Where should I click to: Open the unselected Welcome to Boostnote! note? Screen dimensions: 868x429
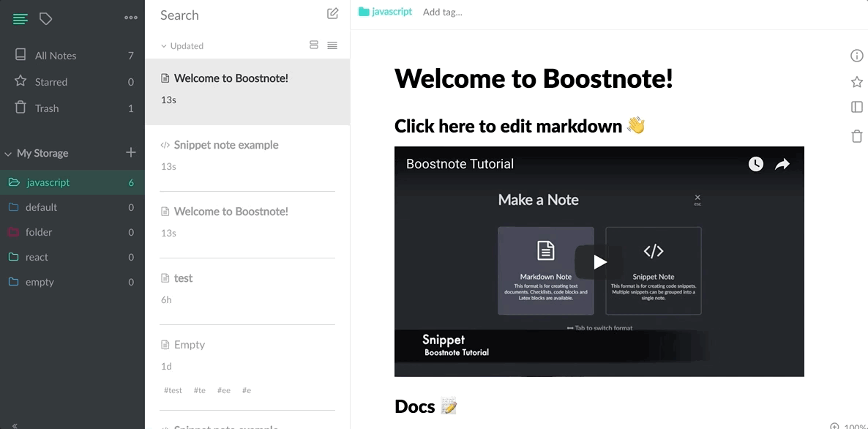(247, 224)
